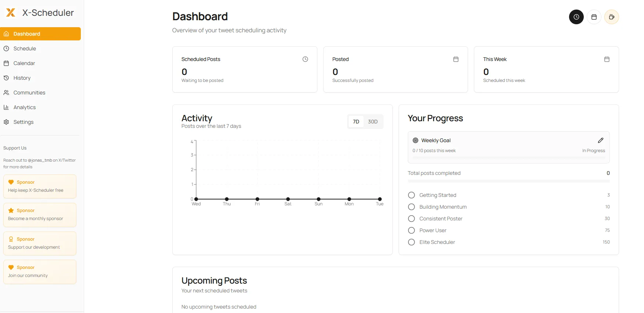Viewport: 644px width, 313px height.
Task: Go to Communities in sidebar
Action: 29,93
